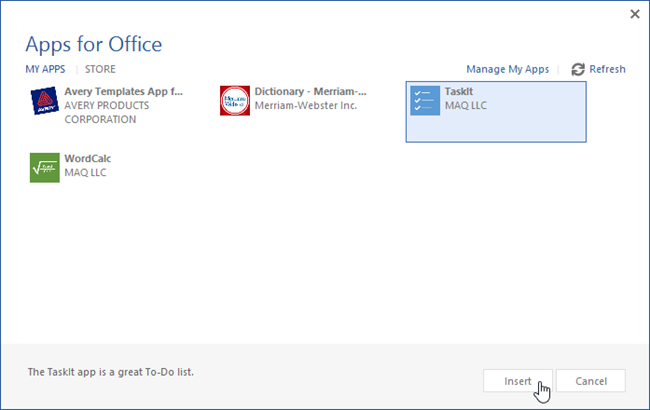
Task: Click the TaskIt checklist icon
Action: [x=425, y=101]
